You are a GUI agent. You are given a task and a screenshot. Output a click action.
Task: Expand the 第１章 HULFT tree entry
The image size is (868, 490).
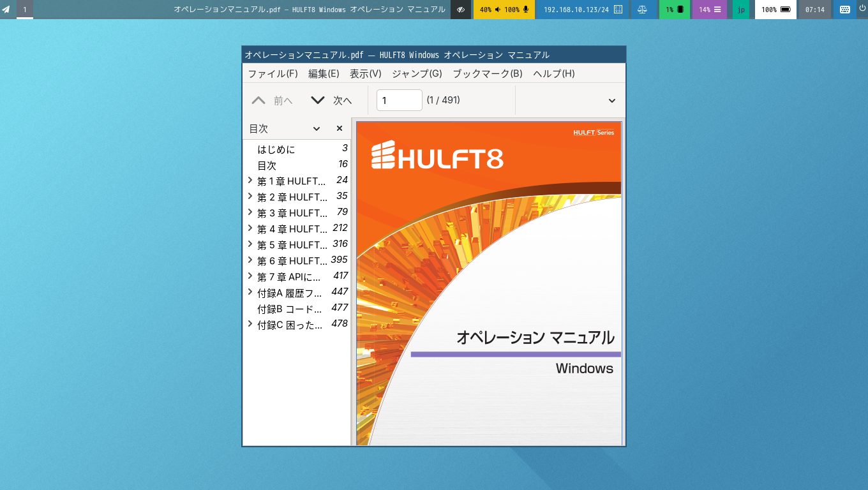point(250,181)
